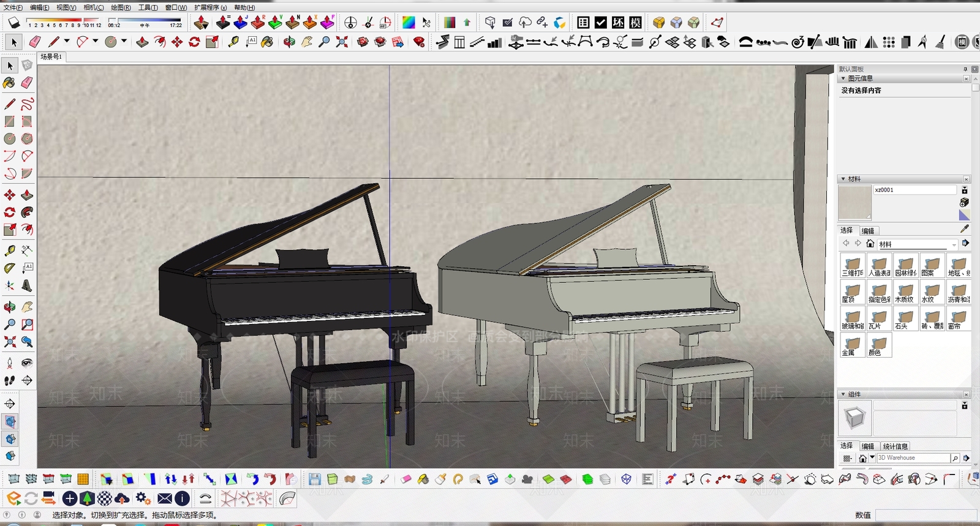
Task: Select the Scale tool in the top toolbar
Action: point(212,42)
